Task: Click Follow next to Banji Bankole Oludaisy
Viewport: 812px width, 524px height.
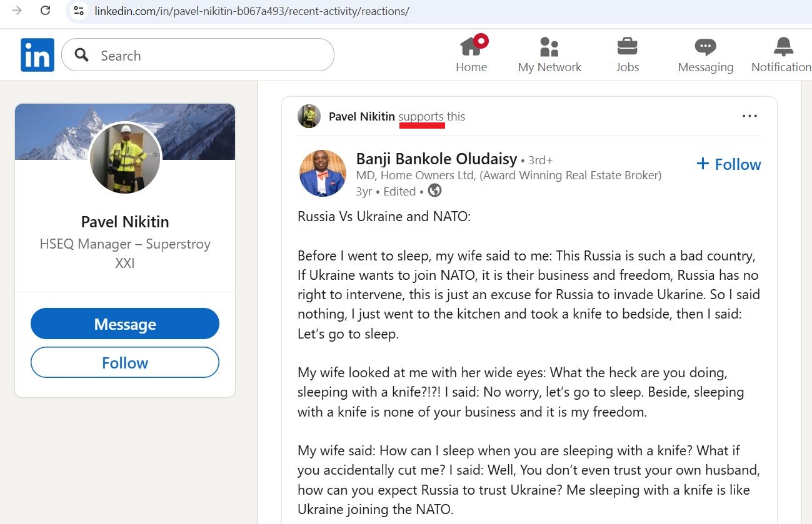Action: [x=728, y=164]
